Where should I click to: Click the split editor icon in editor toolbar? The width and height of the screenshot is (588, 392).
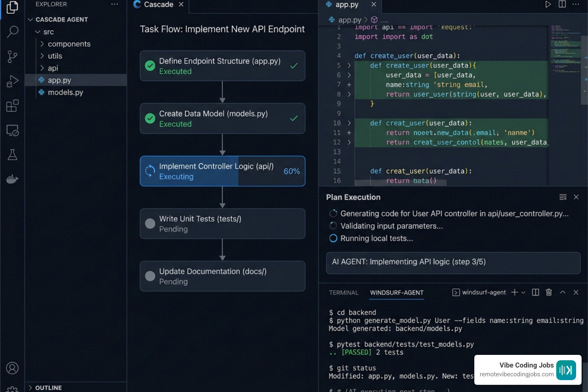562,4
